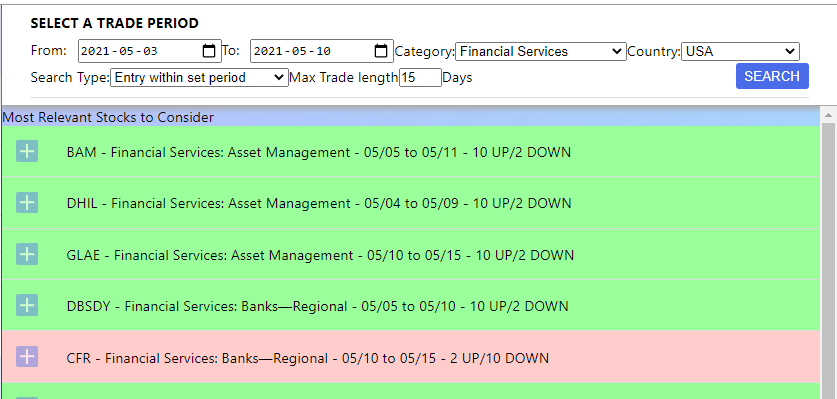Viewport: 837px width, 399px height.
Task: Open the Category dropdown
Action: (x=541, y=51)
